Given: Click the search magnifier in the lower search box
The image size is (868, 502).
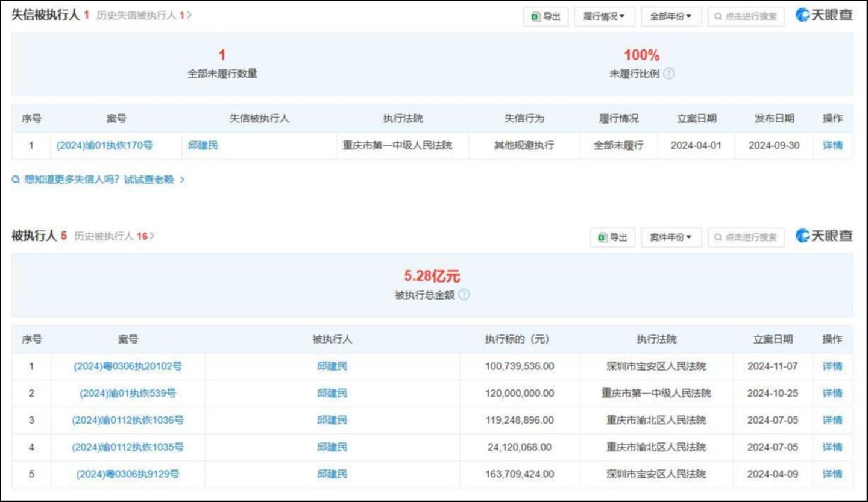Looking at the screenshot, I should point(719,237).
